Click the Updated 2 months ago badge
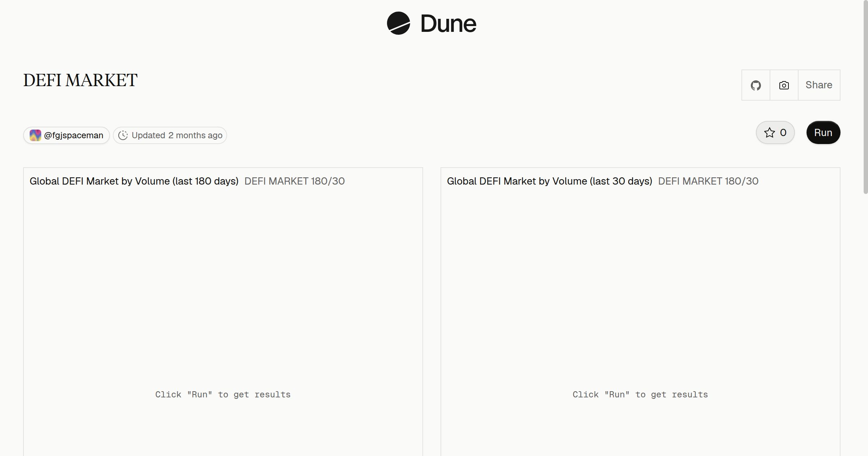Image resolution: width=868 pixels, height=456 pixels. (x=170, y=135)
